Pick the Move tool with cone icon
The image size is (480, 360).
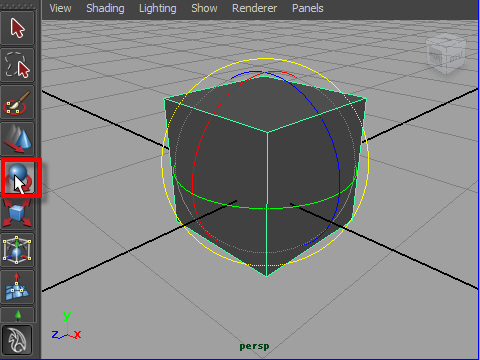point(17,139)
